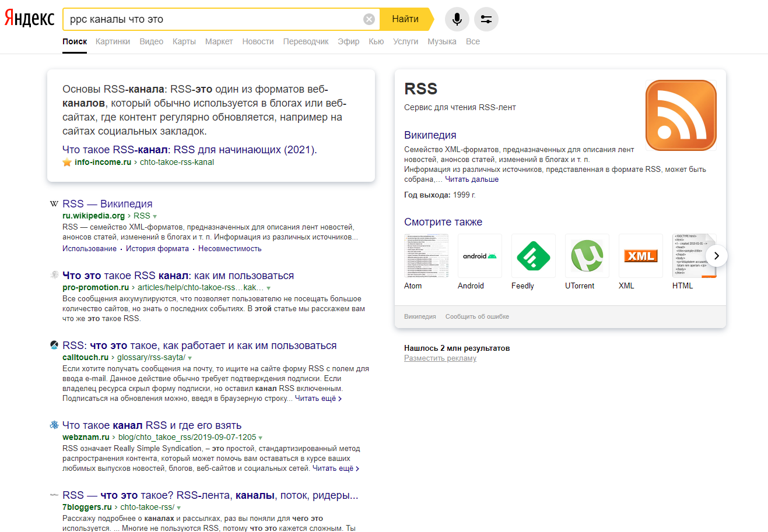Open the XML related item icon

pos(641,256)
